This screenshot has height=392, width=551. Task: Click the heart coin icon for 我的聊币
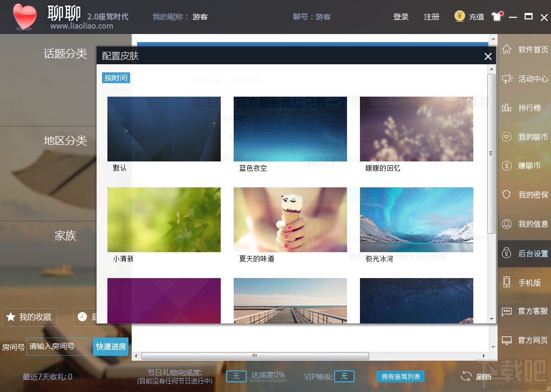(506, 137)
